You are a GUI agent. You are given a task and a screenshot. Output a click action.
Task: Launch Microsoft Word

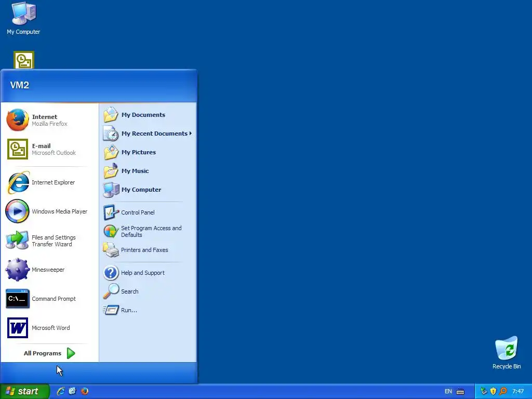pyautogui.click(x=49, y=328)
